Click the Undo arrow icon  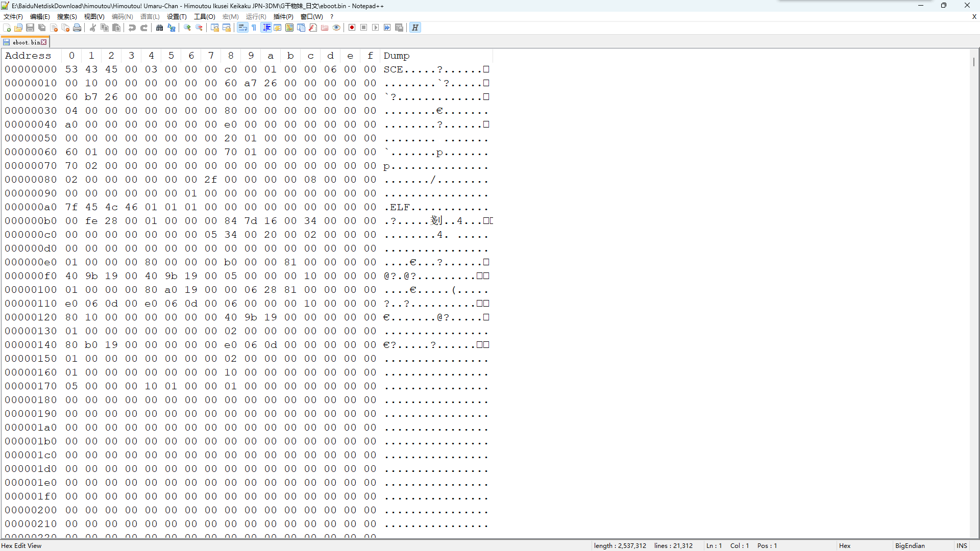(x=132, y=28)
